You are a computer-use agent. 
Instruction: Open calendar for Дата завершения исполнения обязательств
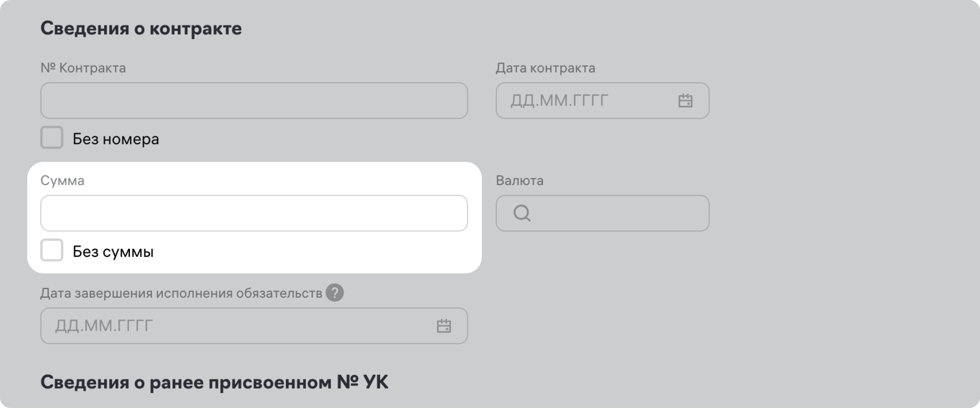click(444, 326)
